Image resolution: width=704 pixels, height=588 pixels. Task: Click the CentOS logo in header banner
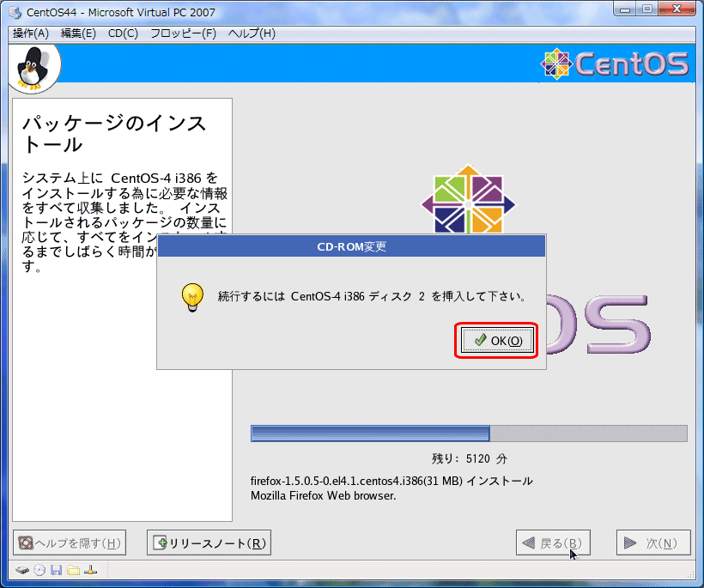(x=614, y=64)
